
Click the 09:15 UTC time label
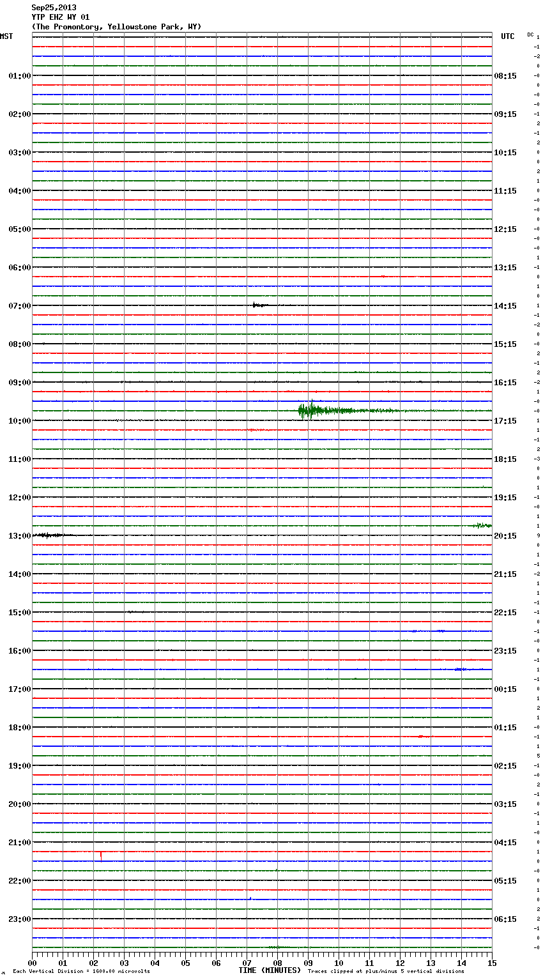click(505, 114)
